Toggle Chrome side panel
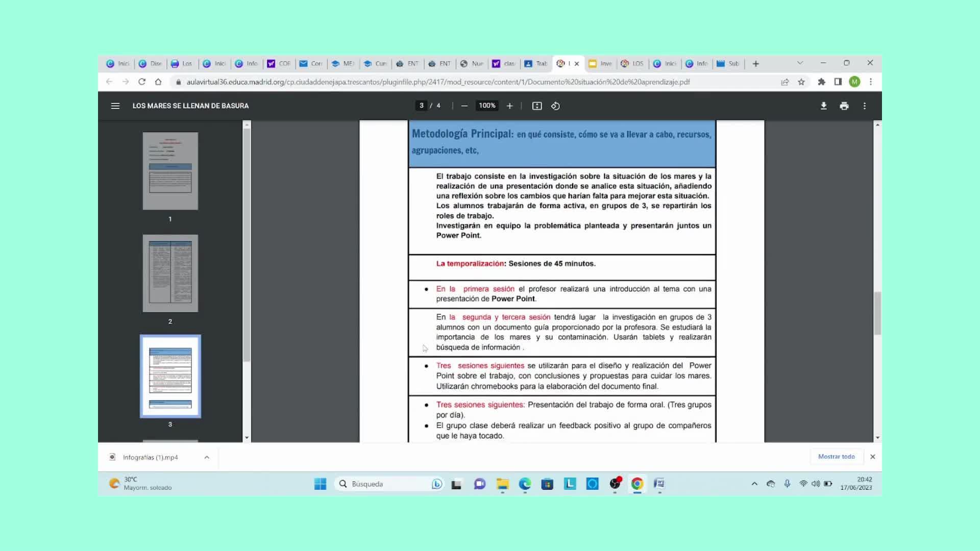980x551 pixels. tap(838, 82)
